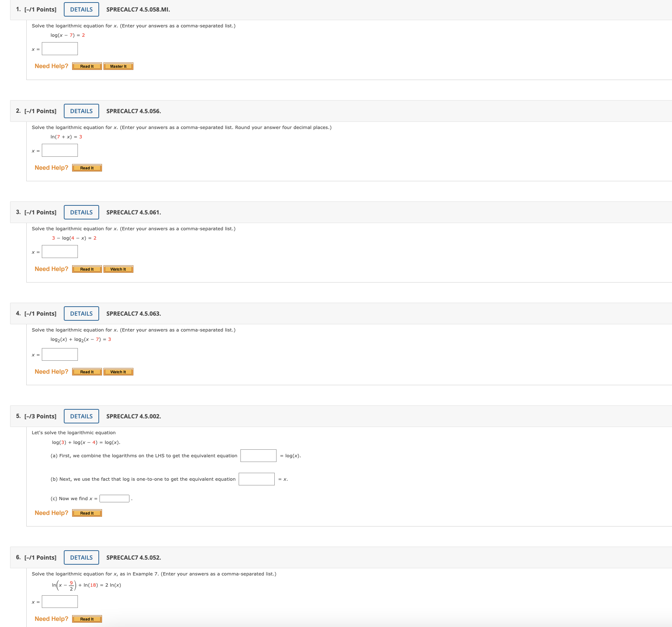Viewport: 672px width, 627px height.
Task: Click the equation log(3) + log(x − 4) = log(x)
Action: tap(86, 443)
